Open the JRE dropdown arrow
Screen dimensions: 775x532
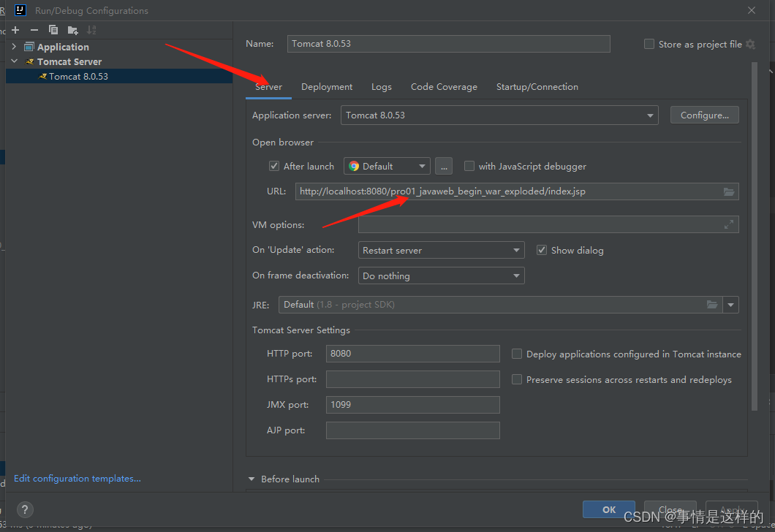(x=730, y=305)
